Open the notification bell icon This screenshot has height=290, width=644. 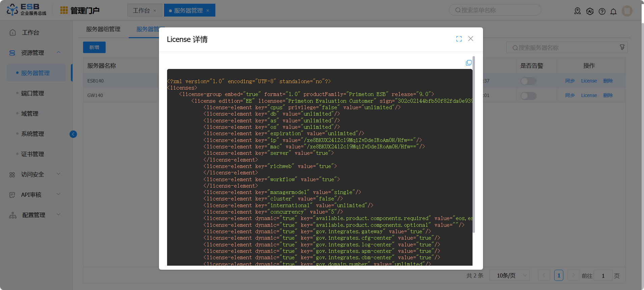point(613,11)
